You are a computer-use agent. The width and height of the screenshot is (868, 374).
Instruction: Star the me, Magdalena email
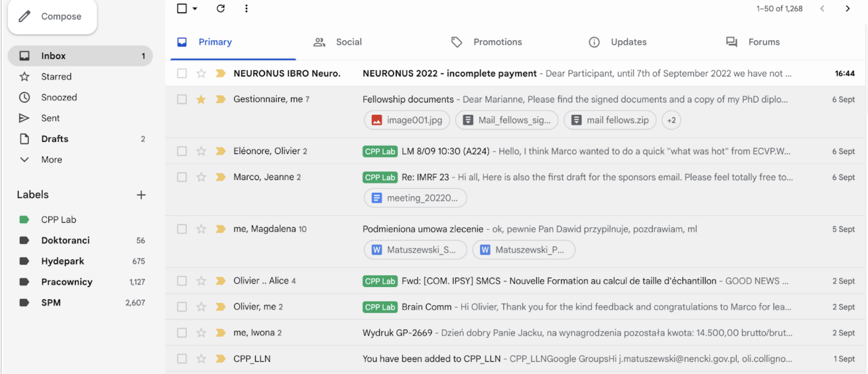[x=201, y=229]
